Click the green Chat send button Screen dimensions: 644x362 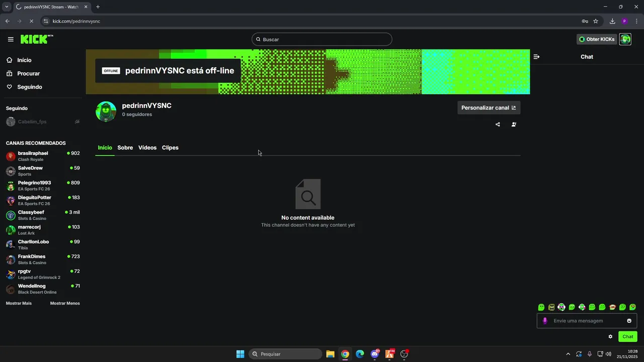click(x=627, y=337)
